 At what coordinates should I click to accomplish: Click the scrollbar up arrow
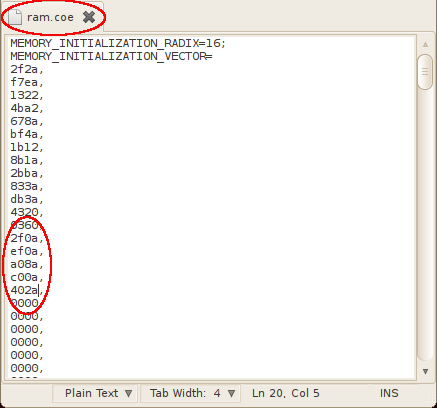(x=425, y=44)
